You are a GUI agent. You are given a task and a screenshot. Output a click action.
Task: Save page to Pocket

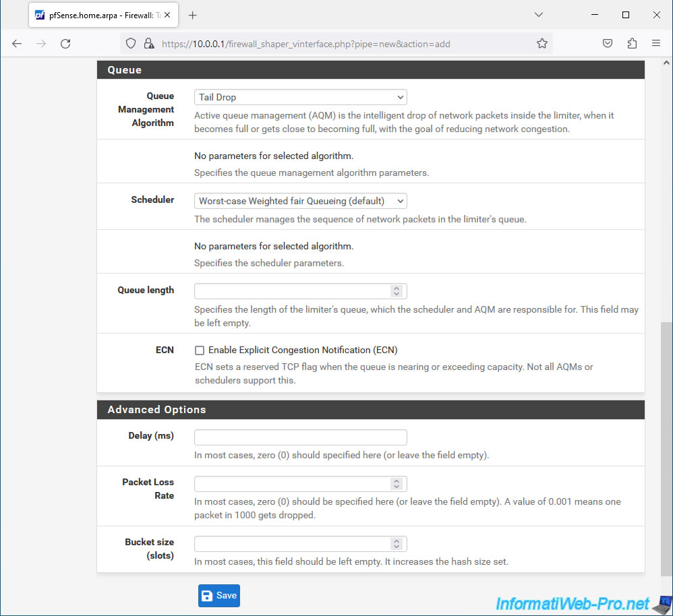coord(608,43)
